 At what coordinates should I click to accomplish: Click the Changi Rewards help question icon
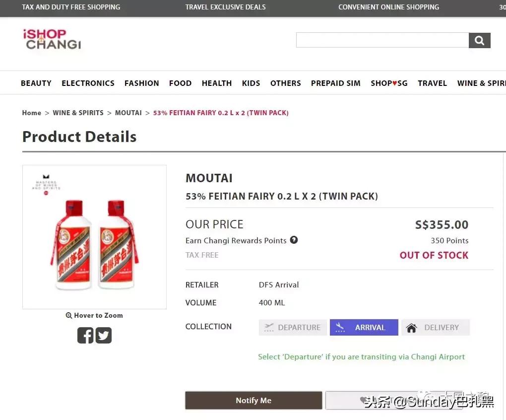point(294,240)
